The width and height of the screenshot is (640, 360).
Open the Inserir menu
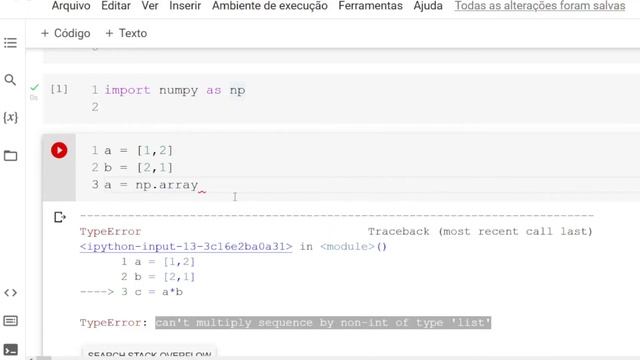(x=185, y=6)
